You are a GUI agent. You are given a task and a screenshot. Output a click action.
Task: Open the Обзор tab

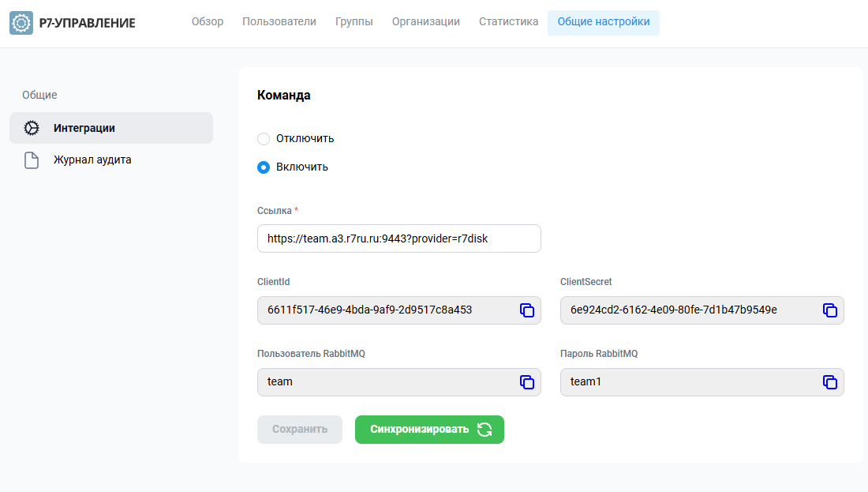208,22
